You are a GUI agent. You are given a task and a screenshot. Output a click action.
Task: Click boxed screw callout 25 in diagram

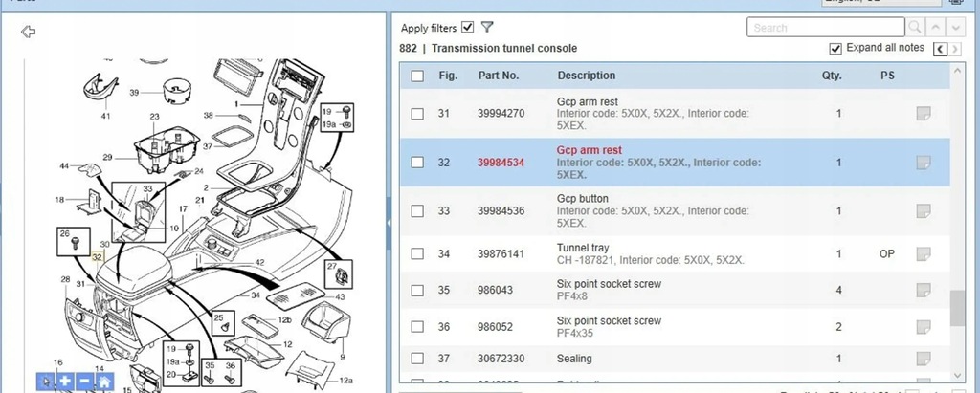224,323
